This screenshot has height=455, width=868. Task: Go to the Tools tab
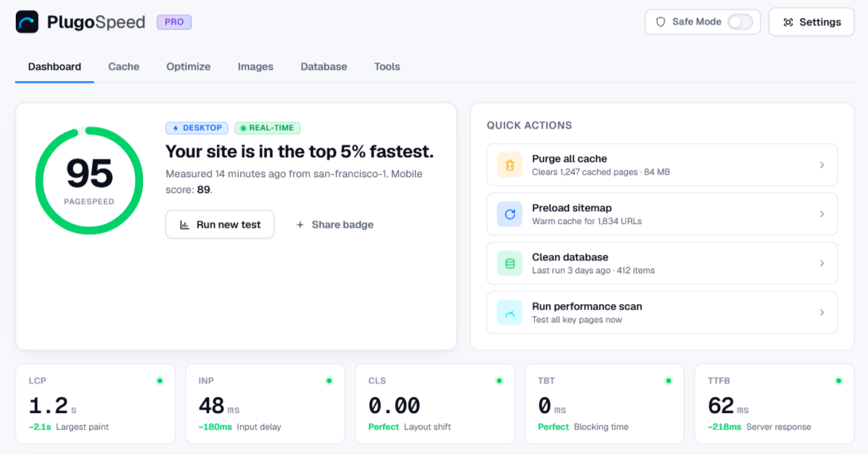387,67
